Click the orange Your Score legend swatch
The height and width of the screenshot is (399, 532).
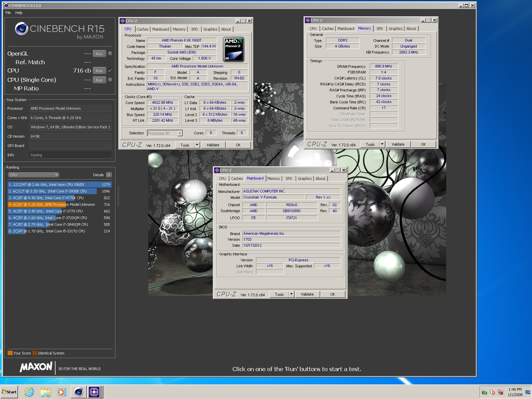(10, 353)
